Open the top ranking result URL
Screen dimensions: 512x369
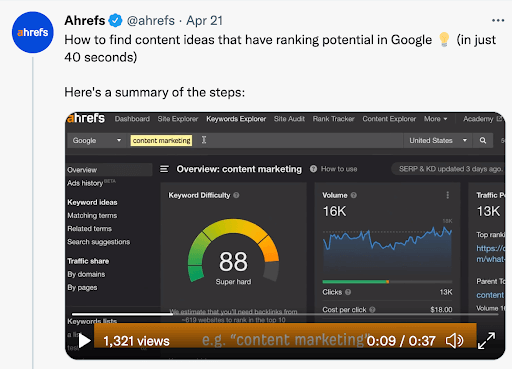pyautogui.click(x=491, y=253)
